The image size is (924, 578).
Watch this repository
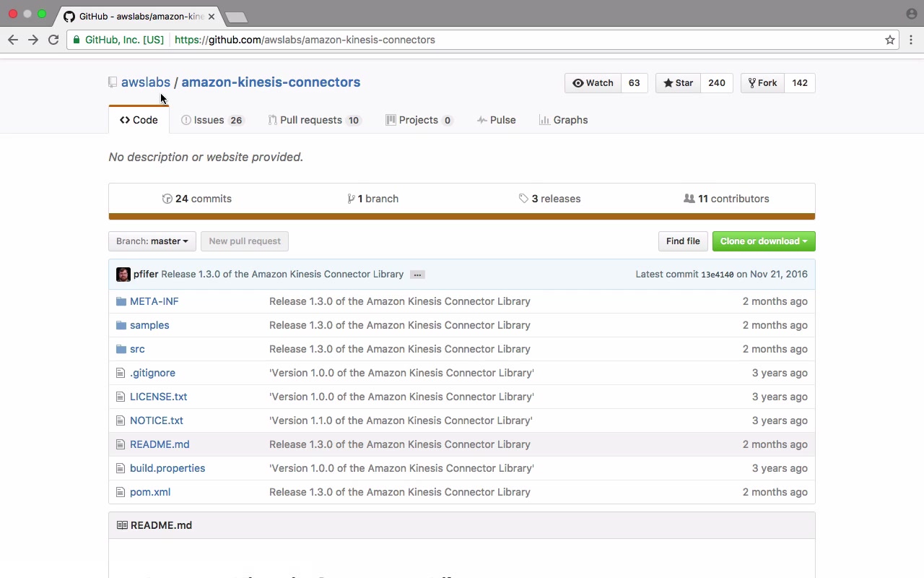pyautogui.click(x=593, y=83)
